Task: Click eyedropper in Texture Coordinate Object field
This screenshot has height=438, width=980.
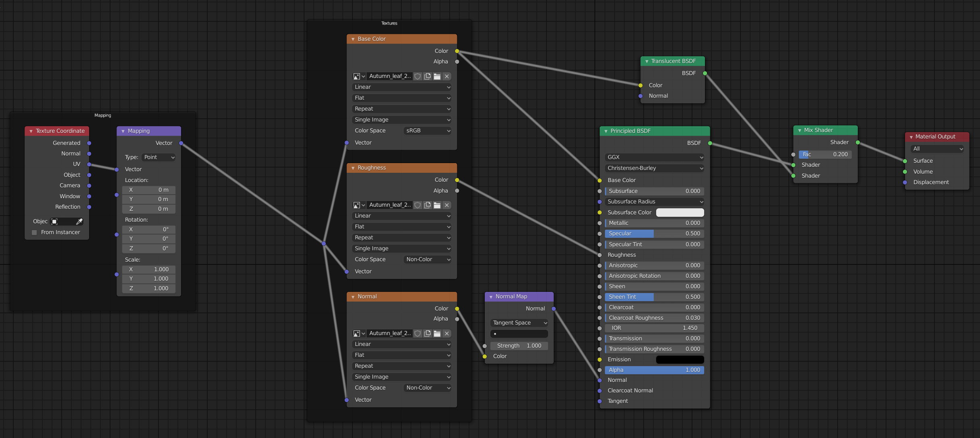Action: (79, 222)
